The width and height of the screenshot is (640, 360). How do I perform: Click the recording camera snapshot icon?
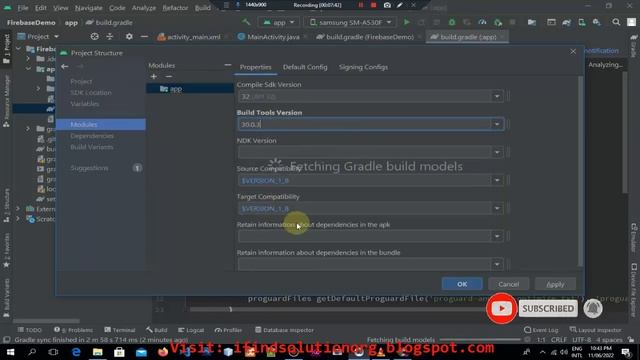coord(387,5)
